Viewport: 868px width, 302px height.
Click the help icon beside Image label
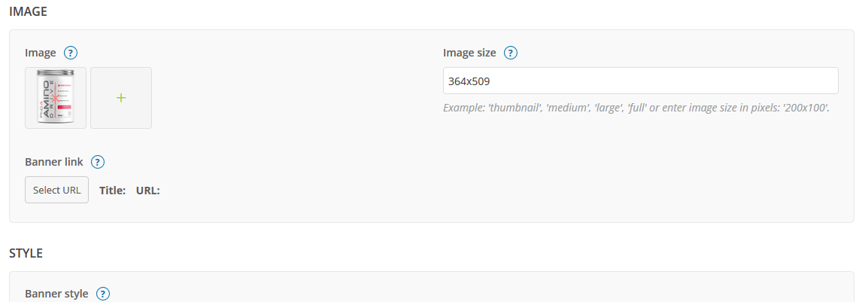click(x=71, y=53)
